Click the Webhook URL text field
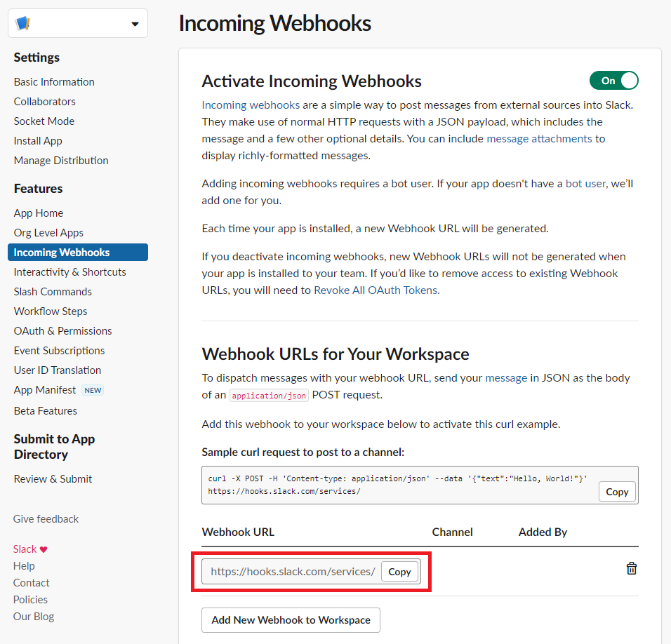 [x=292, y=572]
